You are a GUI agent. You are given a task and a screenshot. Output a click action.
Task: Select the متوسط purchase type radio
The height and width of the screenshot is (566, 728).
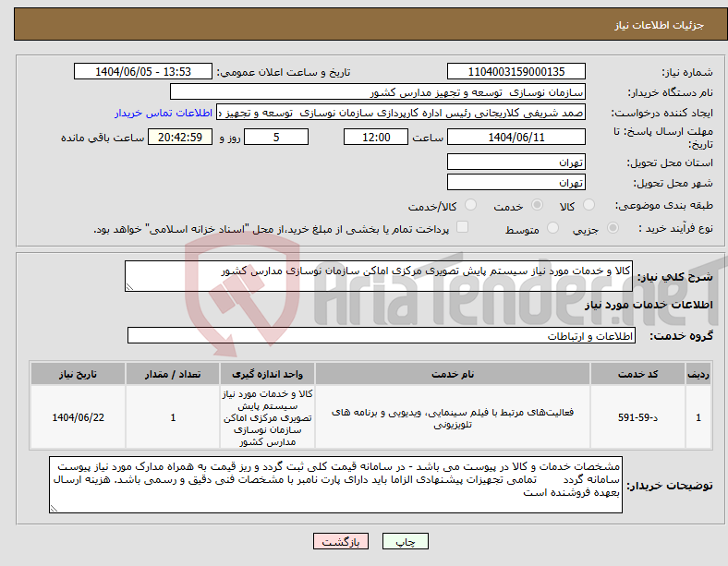pyautogui.click(x=552, y=228)
